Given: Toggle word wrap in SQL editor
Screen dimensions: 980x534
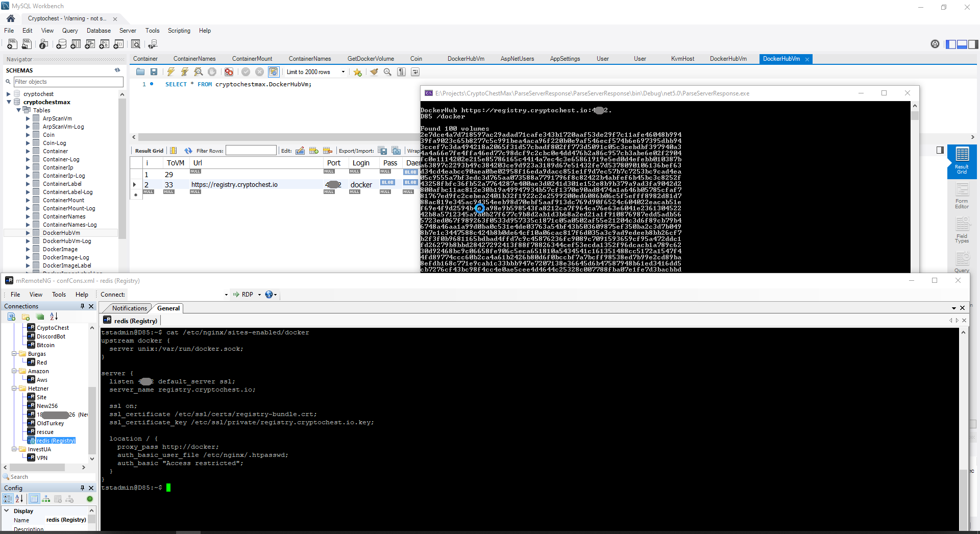Looking at the screenshot, I should point(415,72).
